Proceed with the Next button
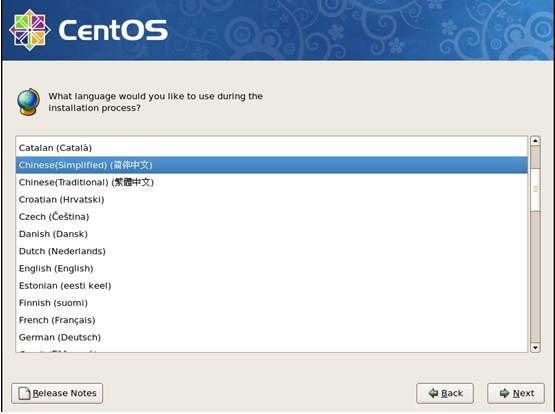Viewport: 555px width, 414px height. click(516, 393)
